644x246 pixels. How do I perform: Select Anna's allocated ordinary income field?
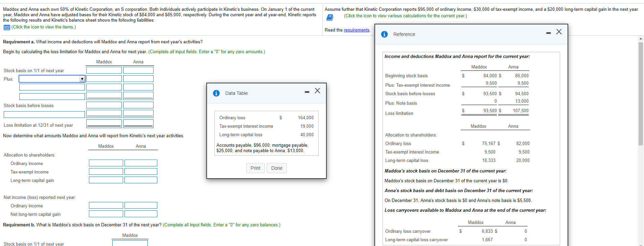(x=141, y=163)
